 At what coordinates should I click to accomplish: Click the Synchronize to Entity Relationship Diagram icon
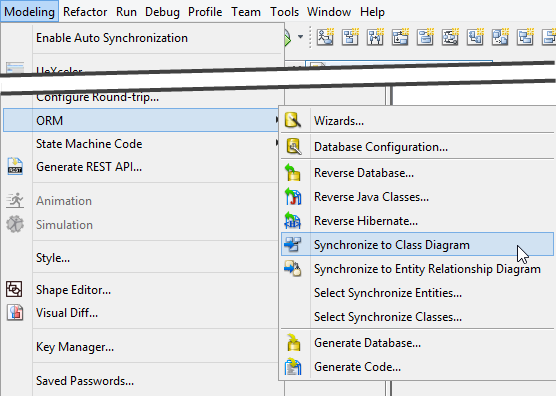tap(293, 268)
